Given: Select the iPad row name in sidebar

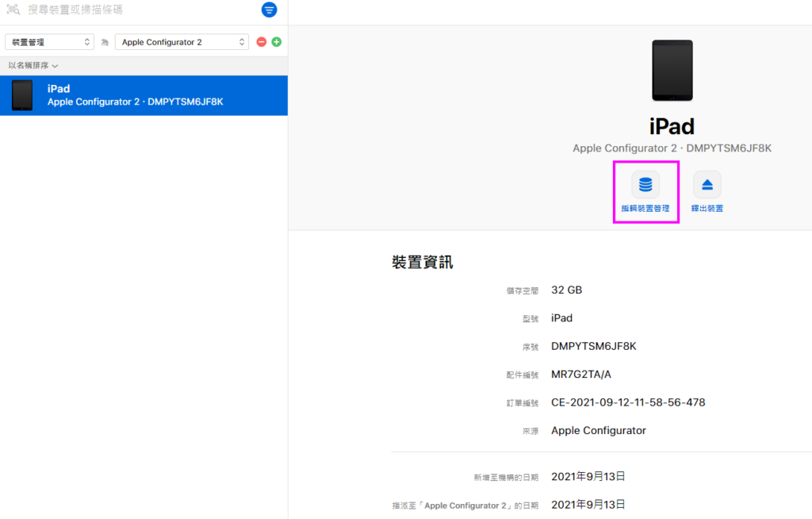Looking at the screenshot, I should [59, 89].
